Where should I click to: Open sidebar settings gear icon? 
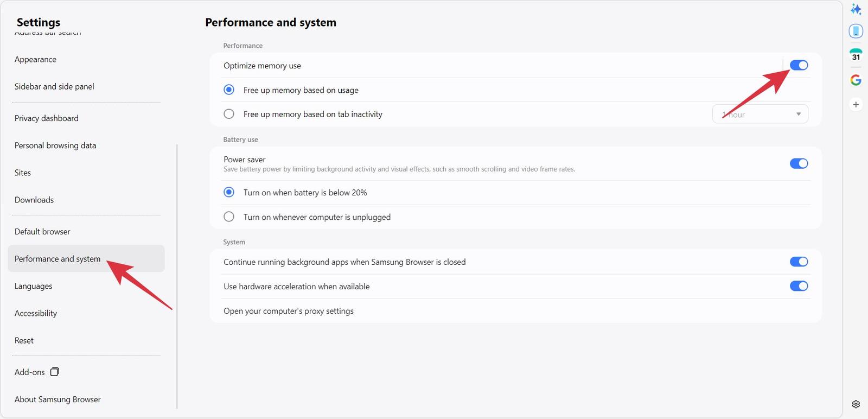856,404
